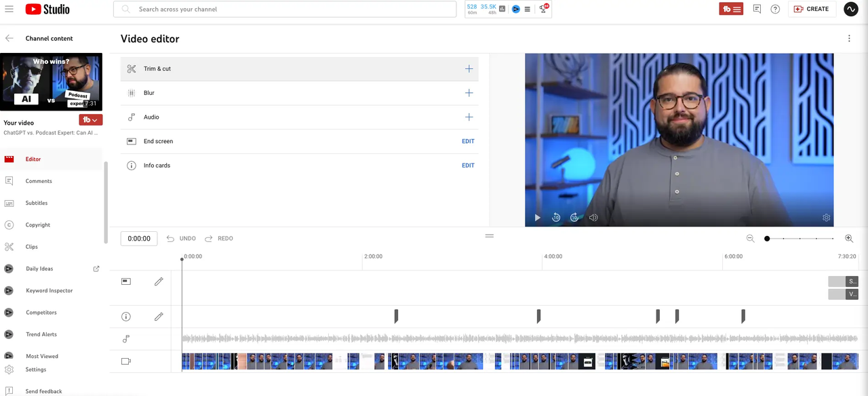Open the preview player settings gear
Screen dimensions: 868x396
coord(826,218)
